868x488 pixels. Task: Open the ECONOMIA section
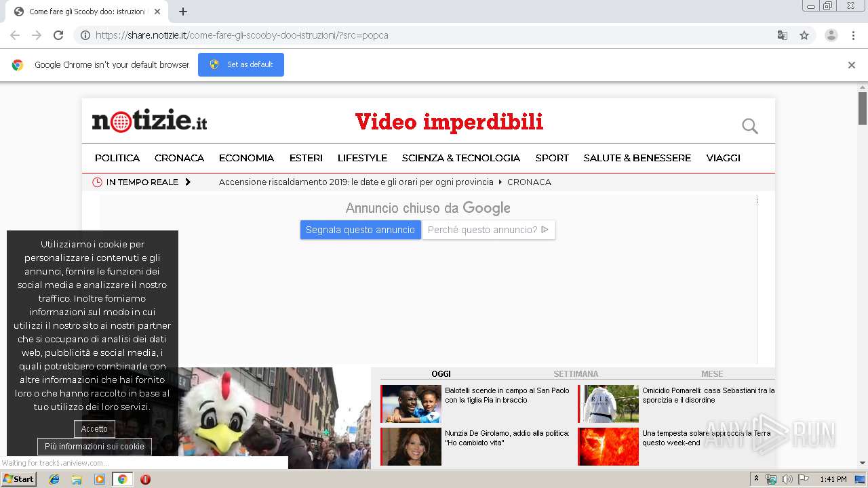[x=246, y=158]
